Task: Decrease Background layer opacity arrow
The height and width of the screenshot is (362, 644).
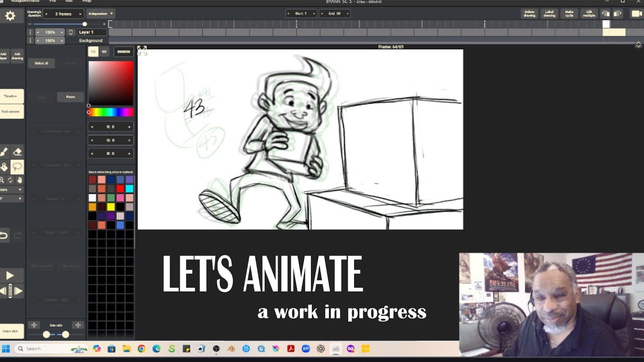Action: (x=38, y=40)
